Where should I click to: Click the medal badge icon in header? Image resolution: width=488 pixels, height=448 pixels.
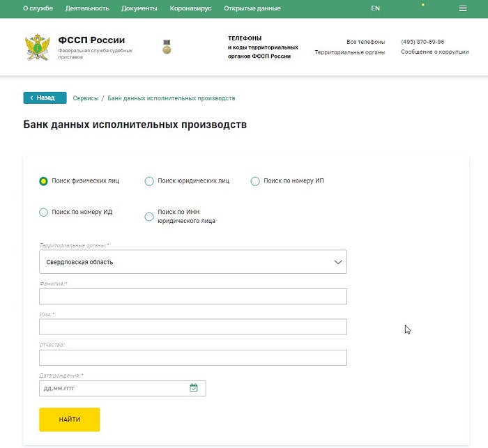pos(166,47)
